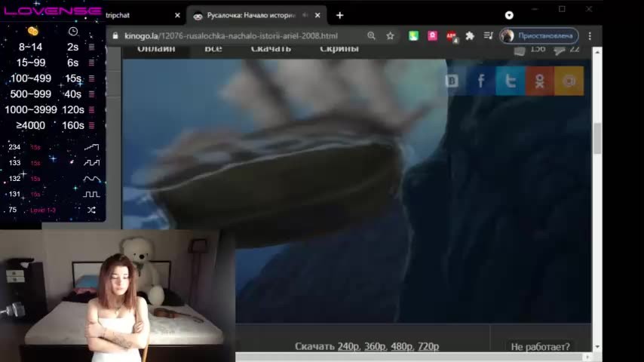Click the webcam video thumbnail
The image size is (644, 362).
(118, 296)
